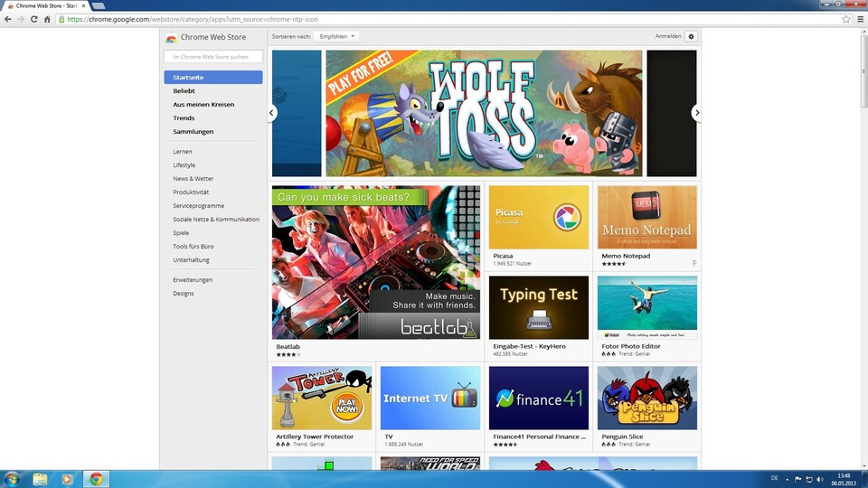Show previous carousel banner with left arrow

[x=271, y=113]
